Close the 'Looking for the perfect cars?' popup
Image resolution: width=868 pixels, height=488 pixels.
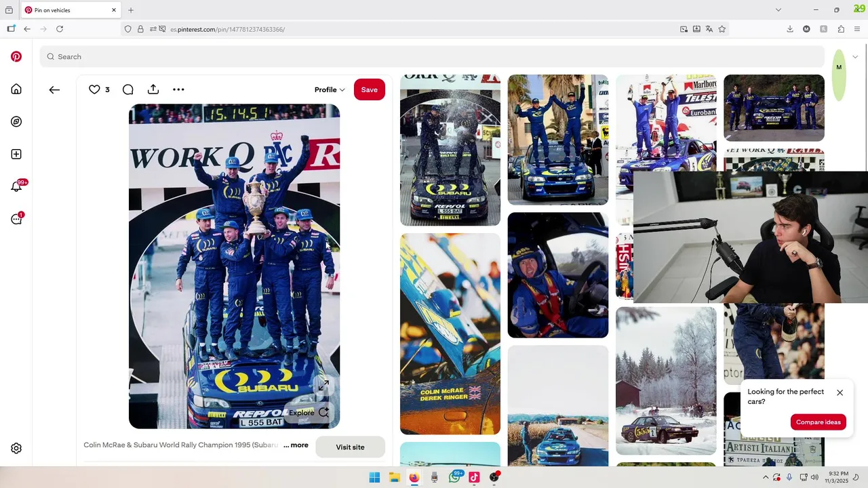840,392
